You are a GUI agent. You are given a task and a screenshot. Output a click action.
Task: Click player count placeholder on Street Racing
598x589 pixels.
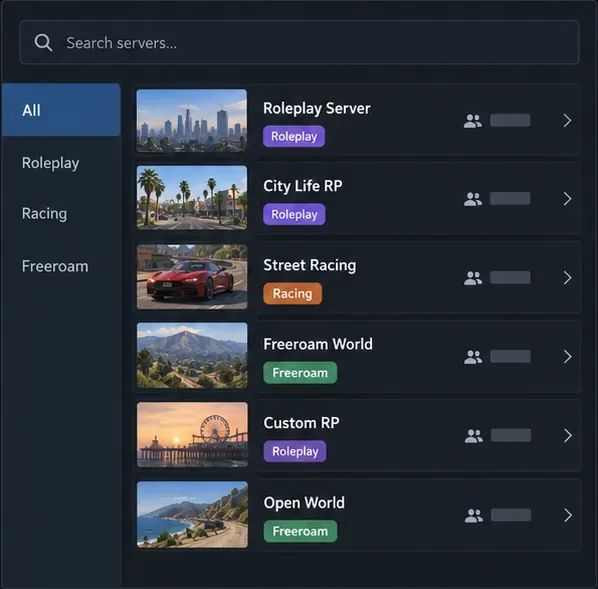(510, 277)
